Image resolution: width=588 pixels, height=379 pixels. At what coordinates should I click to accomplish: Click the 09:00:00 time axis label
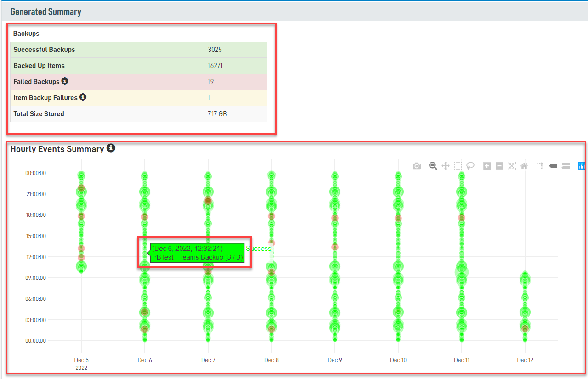(x=35, y=278)
